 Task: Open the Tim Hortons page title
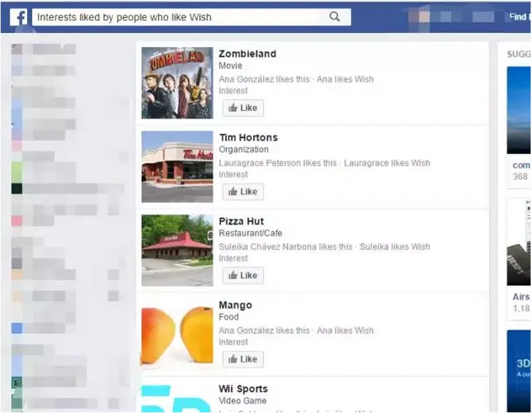coord(248,137)
